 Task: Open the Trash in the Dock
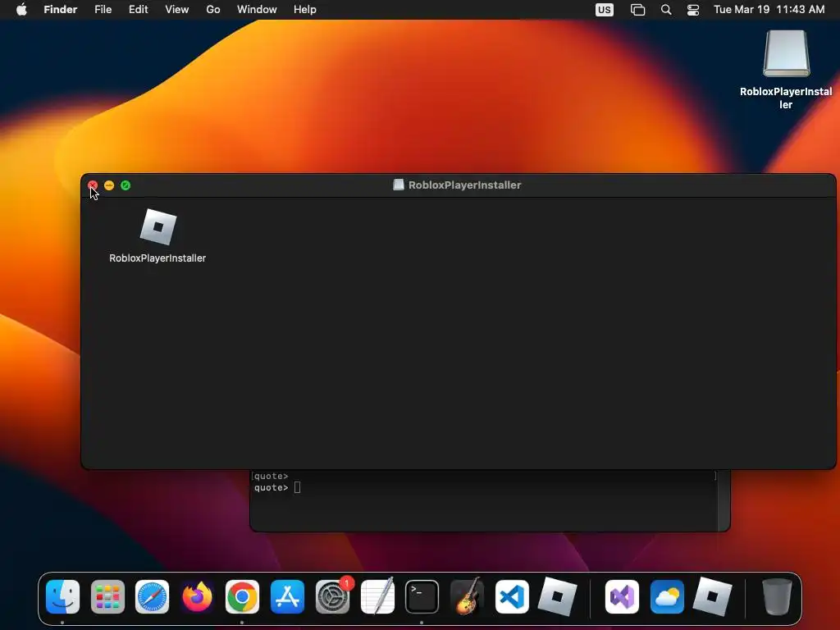click(777, 596)
